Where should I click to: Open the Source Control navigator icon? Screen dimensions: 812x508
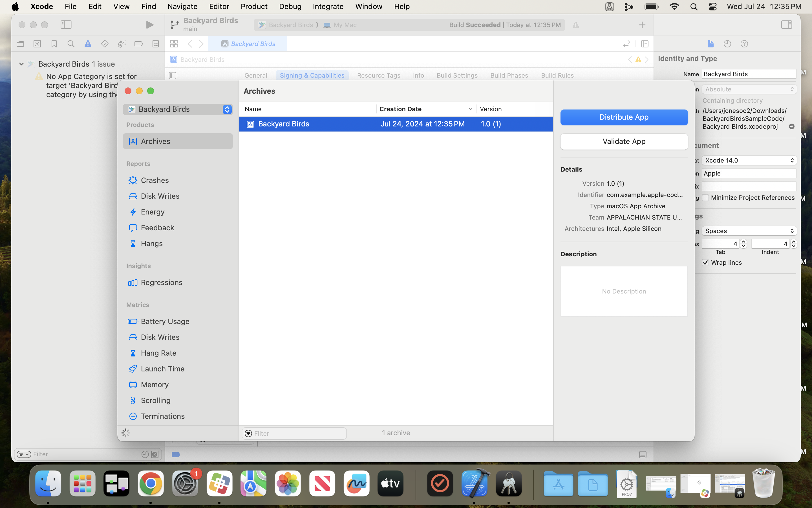click(37, 44)
